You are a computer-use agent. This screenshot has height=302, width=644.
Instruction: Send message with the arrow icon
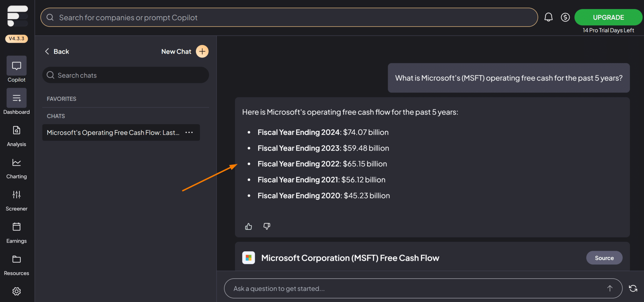click(610, 288)
